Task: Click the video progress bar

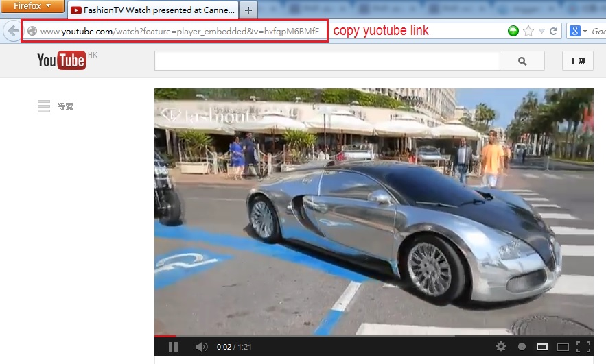Action: 373,336
